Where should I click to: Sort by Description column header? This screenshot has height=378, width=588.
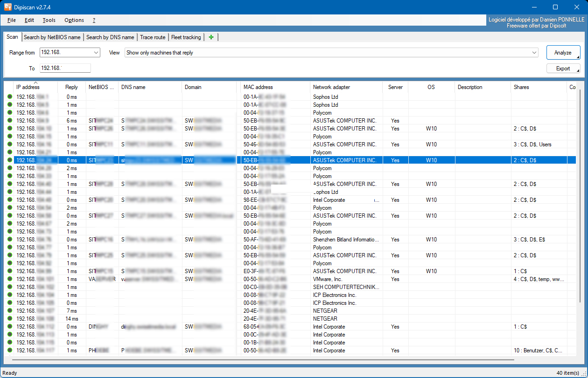[483, 87]
